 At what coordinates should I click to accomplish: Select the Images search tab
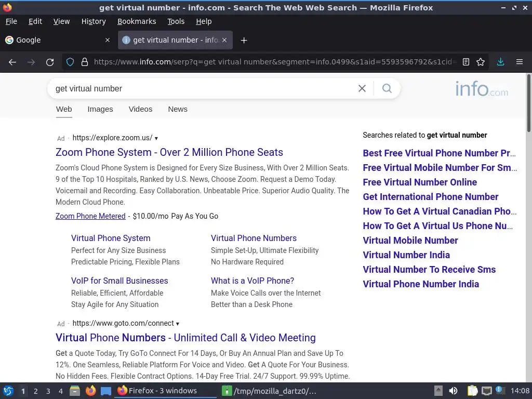pos(100,109)
